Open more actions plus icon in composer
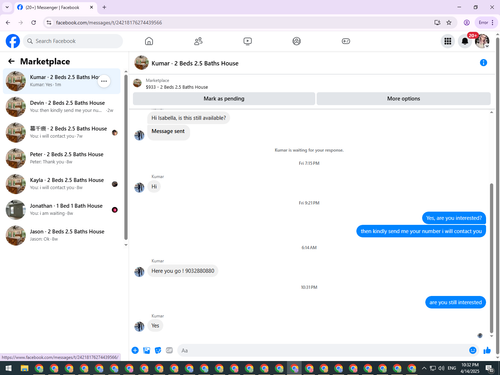The image size is (500, 375). [135, 350]
